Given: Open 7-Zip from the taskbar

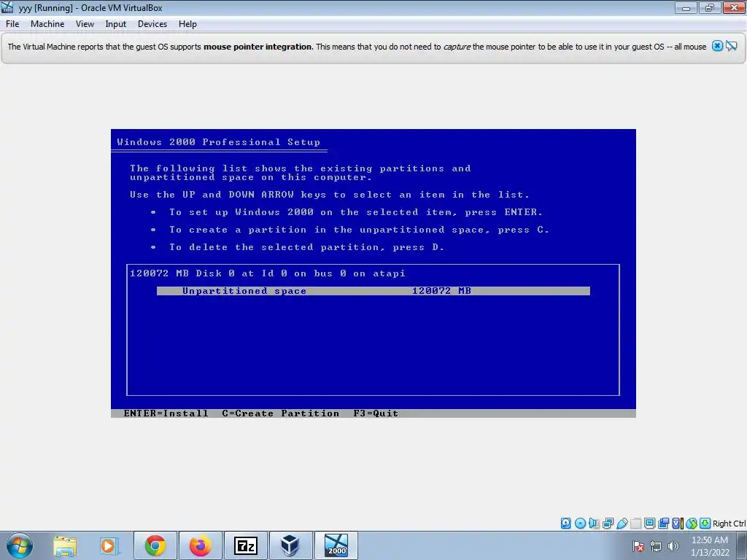Looking at the screenshot, I should (x=246, y=545).
